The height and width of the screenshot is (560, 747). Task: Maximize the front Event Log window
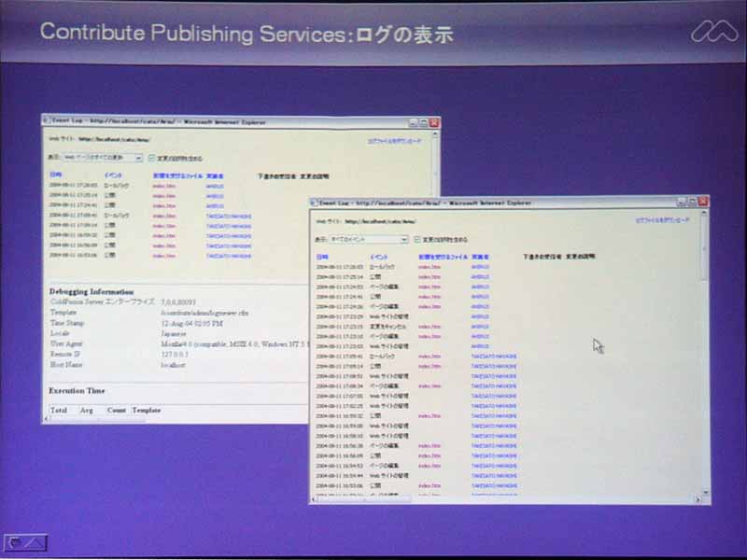(692, 203)
